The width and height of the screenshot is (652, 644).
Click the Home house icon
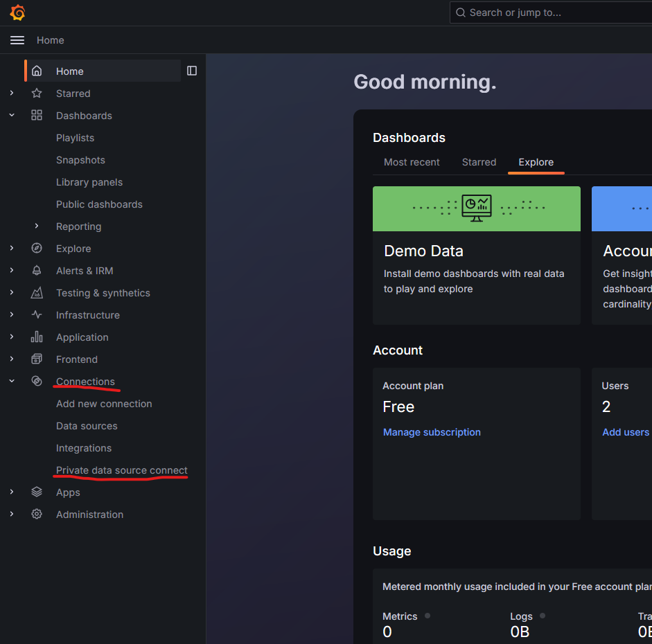(37, 71)
